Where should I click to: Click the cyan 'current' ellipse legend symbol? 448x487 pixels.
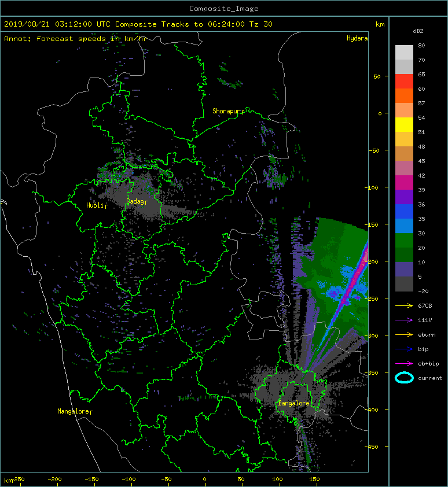(404, 378)
